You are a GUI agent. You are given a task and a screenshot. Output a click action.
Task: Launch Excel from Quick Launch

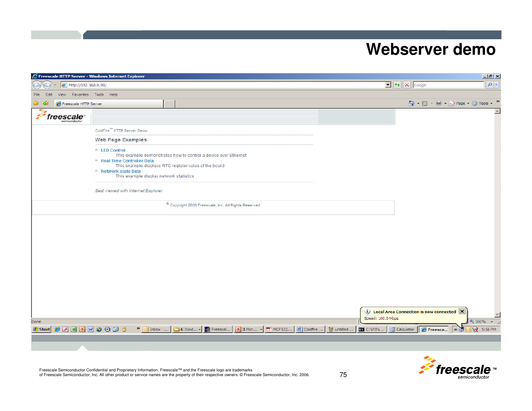[x=74, y=329]
